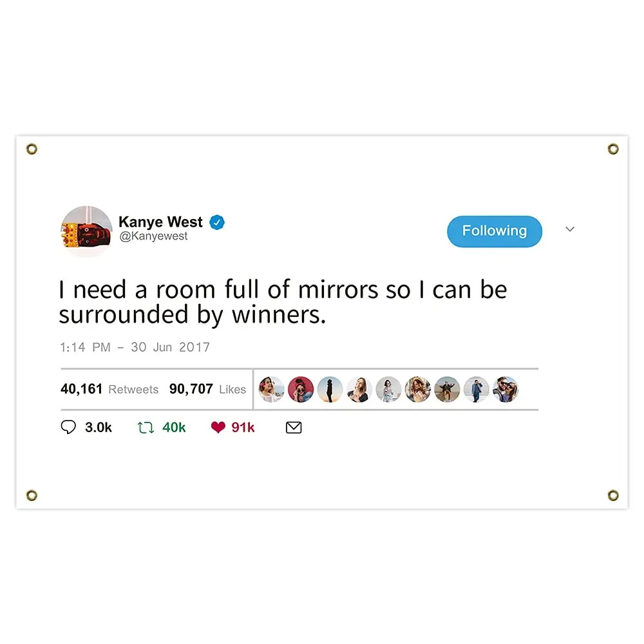Open Kanye West's round profile picture
The image size is (644, 644).
click(x=86, y=231)
